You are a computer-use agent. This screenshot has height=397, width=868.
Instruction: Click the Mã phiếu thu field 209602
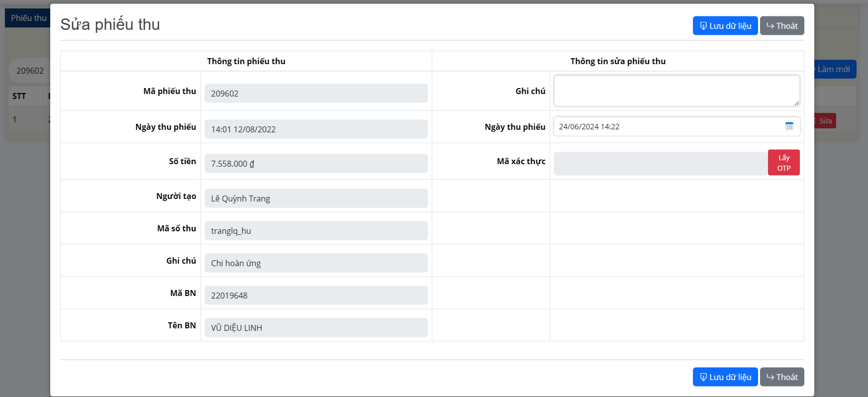316,94
